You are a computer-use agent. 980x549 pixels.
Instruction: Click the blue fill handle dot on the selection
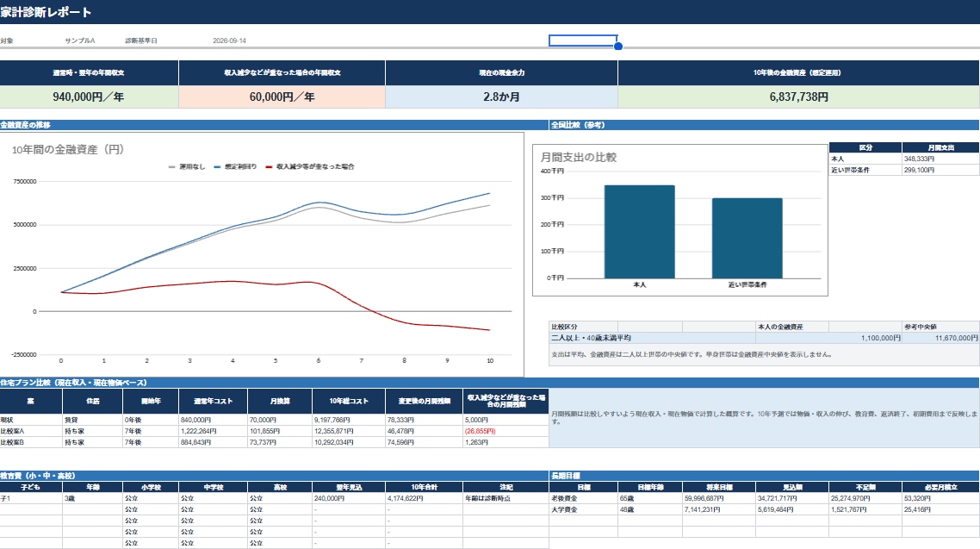[x=618, y=47]
